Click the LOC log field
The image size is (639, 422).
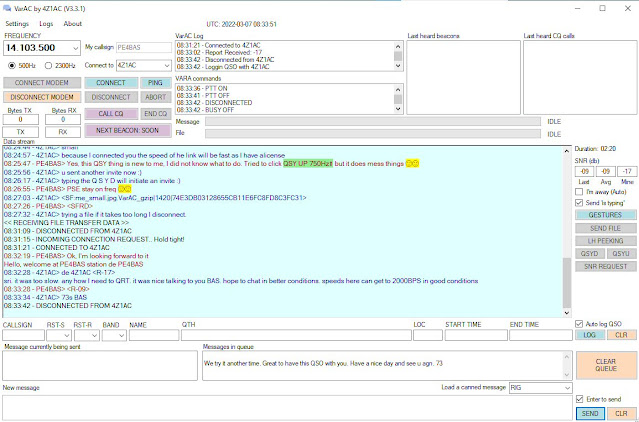pos(428,335)
